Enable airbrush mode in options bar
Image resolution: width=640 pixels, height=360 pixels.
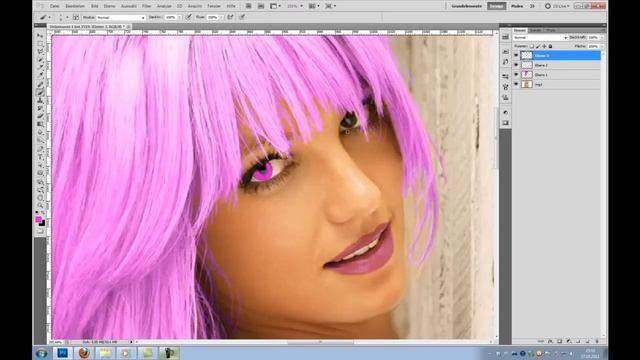(x=230, y=17)
